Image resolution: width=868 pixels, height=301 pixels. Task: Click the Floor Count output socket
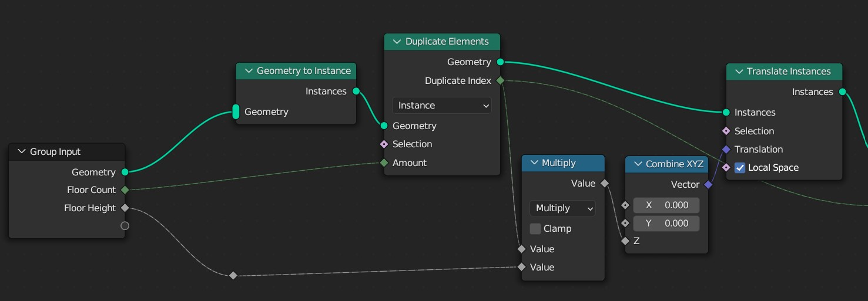pyautogui.click(x=125, y=190)
